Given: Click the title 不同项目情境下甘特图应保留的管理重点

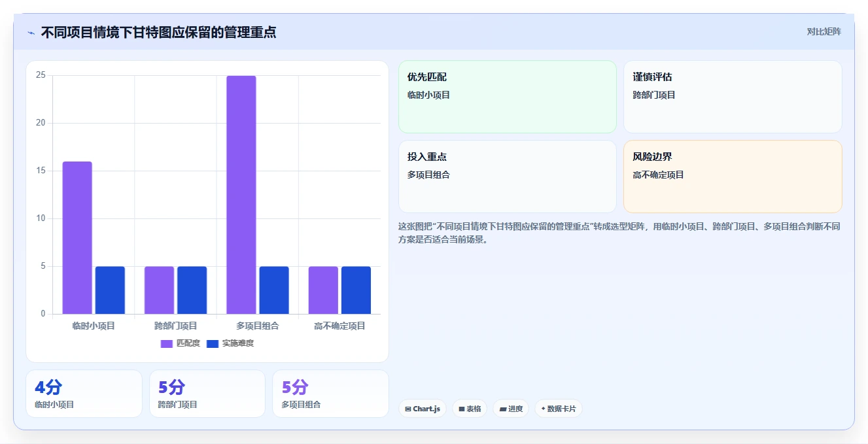Looking at the screenshot, I should 158,32.
